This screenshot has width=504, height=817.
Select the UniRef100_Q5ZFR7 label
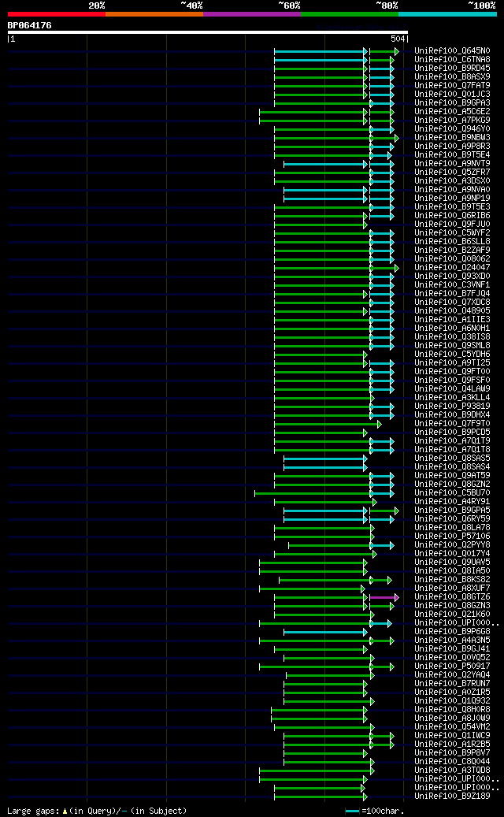(452, 173)
